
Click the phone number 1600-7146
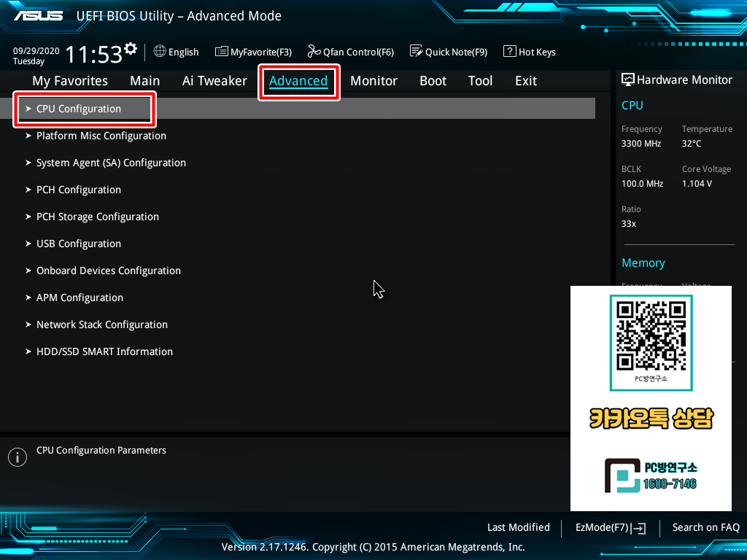[x=670, y=484]
